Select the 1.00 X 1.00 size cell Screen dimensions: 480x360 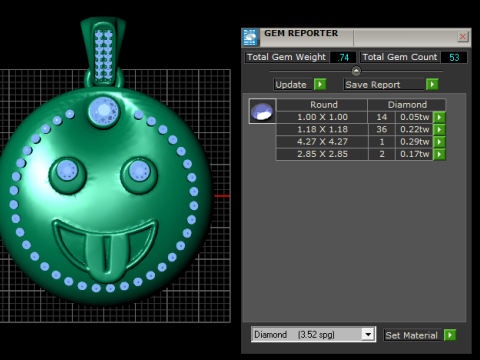322,117
